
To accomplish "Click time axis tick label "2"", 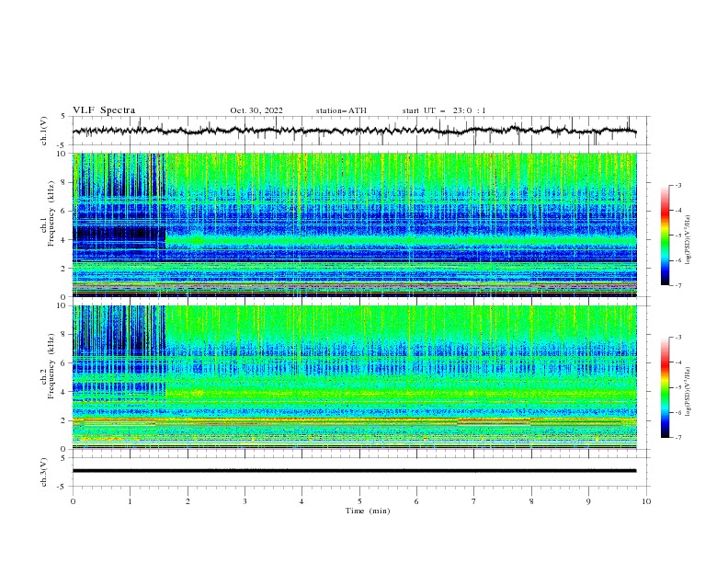I will [188, 501].
